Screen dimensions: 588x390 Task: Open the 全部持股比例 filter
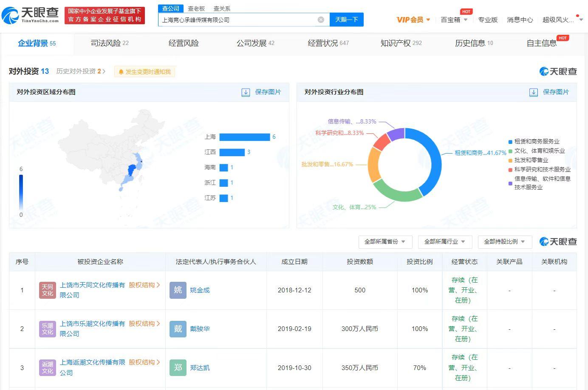click(x=504, y=241)
